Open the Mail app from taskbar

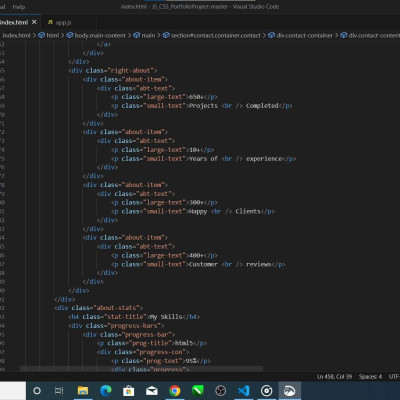coord(151,391)
